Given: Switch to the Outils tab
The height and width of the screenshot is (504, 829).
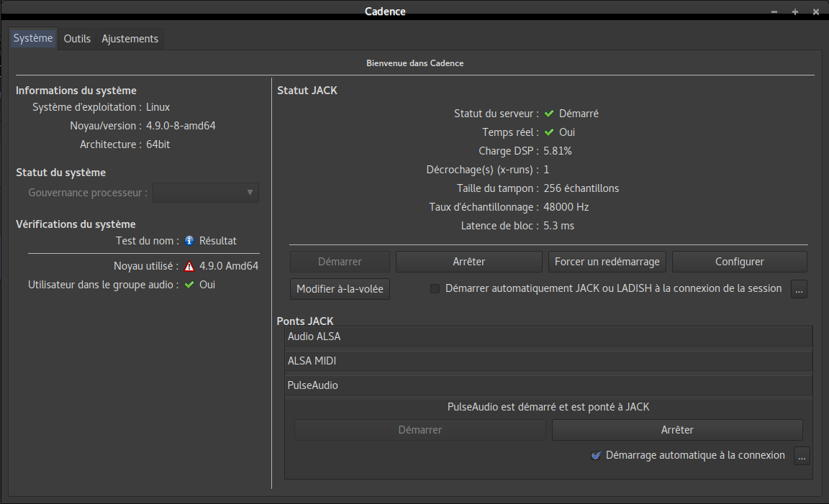Looking at the screenshot, I should (77, 39).
